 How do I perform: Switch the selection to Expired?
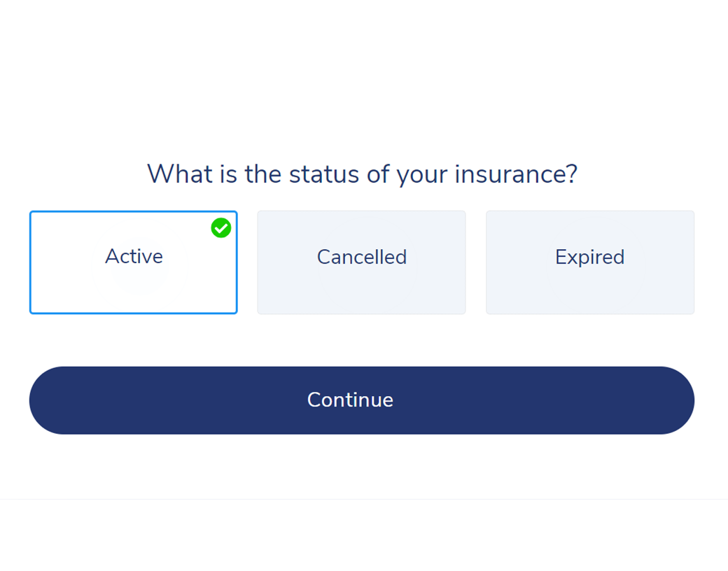[590, 262]
